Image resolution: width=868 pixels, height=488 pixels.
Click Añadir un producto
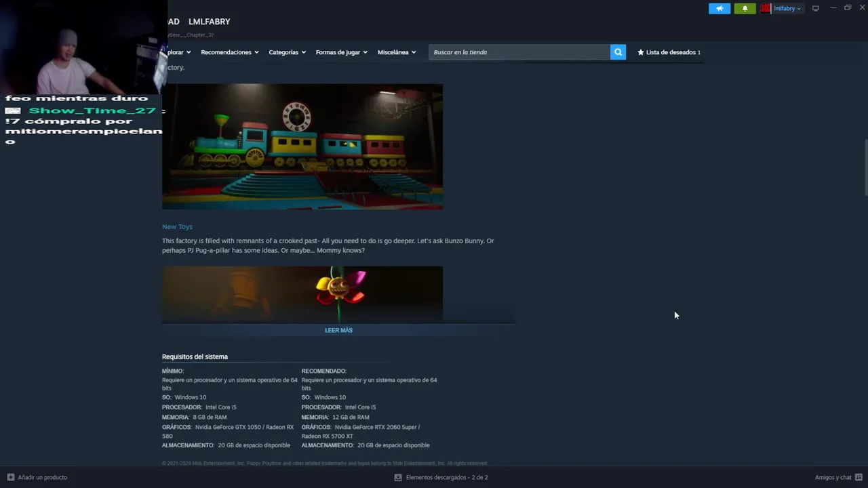pos(42,477)
